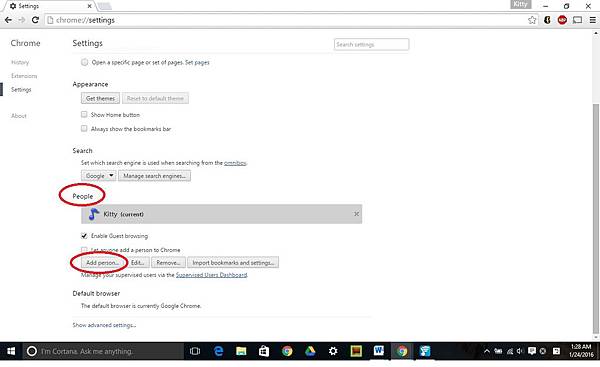Click the Edit button under People
600x367 pixels.
pyautogui.click(x=137, y=263)
